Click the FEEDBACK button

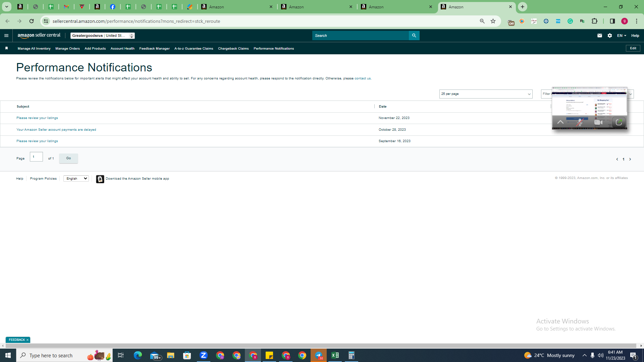17,340
